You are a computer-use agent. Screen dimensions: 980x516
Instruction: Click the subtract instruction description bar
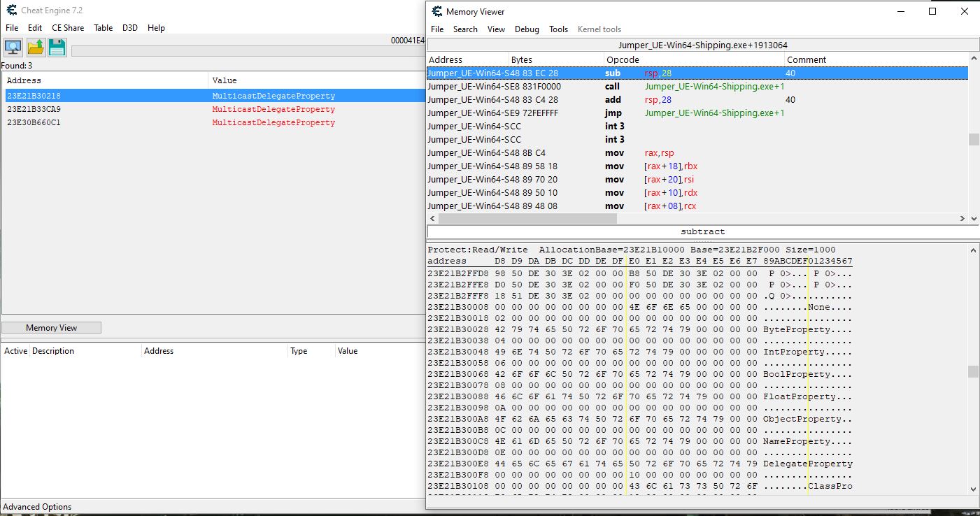702,231
